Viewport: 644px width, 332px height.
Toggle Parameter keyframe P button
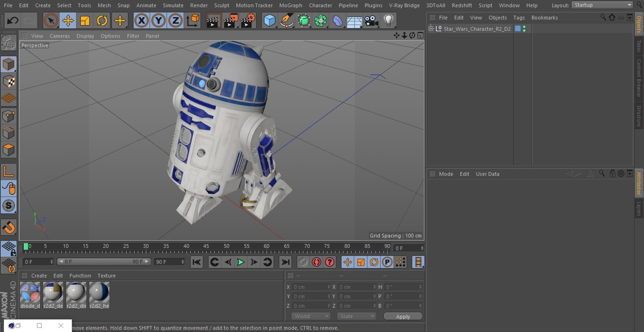point(387,262)
